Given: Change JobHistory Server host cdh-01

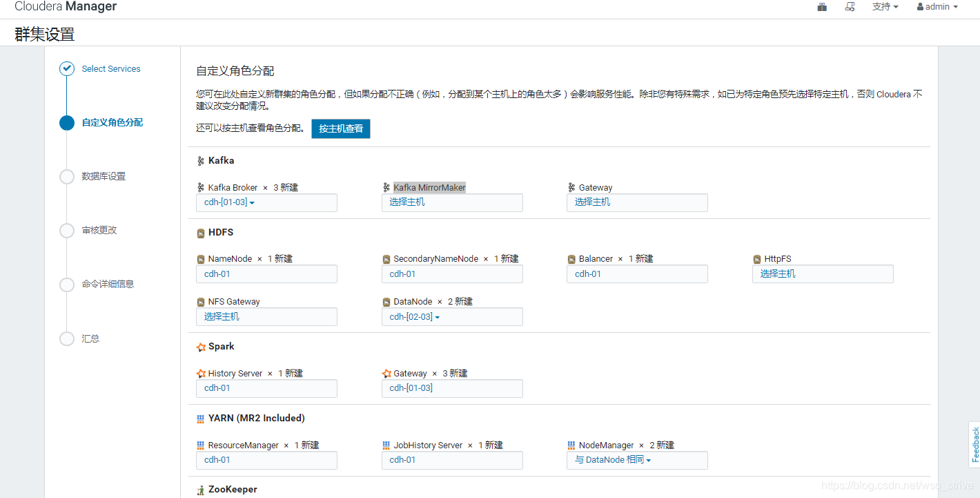Looking at the screenshot, I should 452,460.
